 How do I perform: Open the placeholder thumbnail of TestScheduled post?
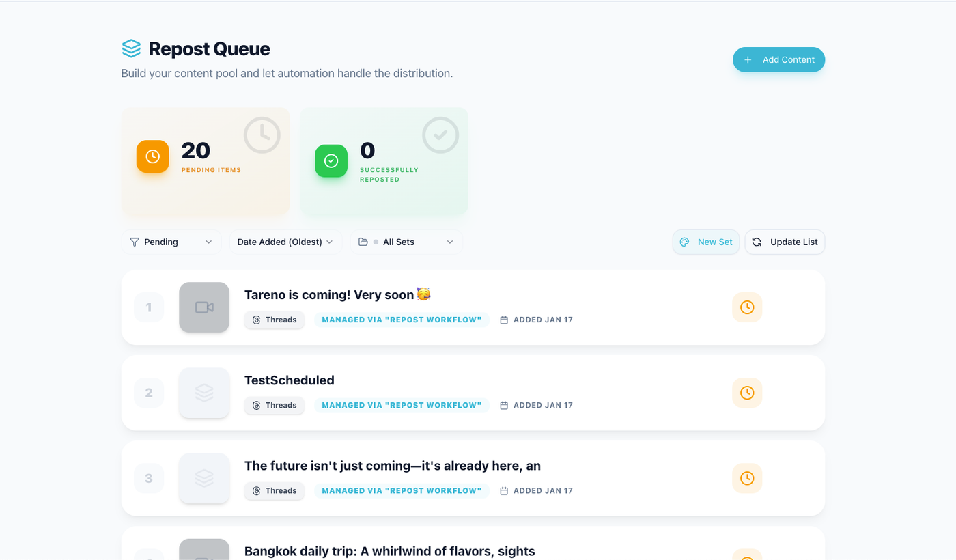point(204,393)
